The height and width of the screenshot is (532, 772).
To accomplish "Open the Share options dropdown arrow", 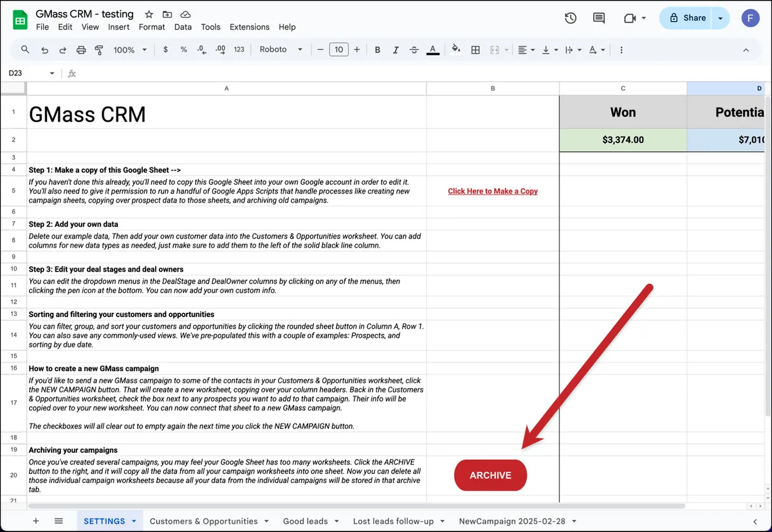I will (721, 18).
